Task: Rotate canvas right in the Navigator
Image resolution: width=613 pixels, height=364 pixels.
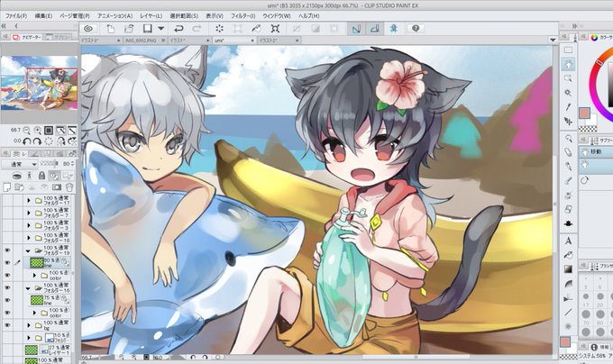Action: coord(38,141)
